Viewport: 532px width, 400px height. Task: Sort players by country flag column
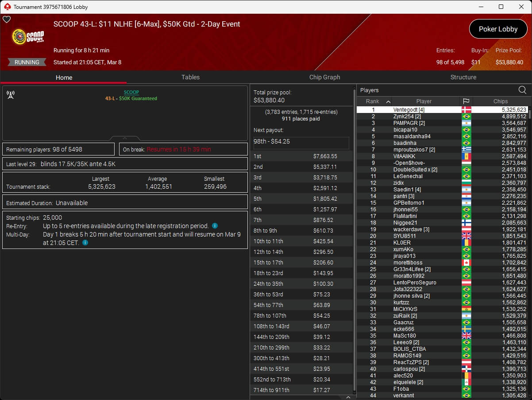tap(466, 101)
